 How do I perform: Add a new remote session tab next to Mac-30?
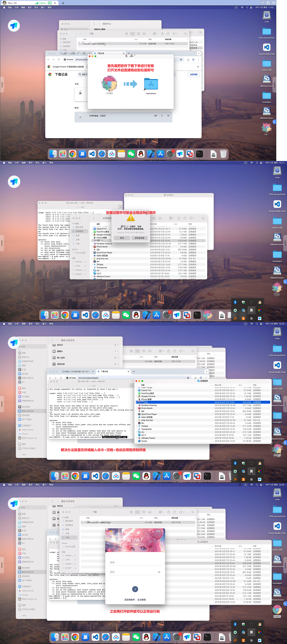[x=63, y=3]
